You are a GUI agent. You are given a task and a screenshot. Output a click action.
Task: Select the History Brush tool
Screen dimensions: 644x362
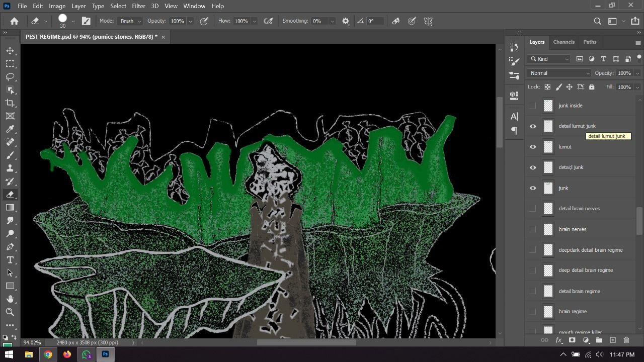tap(10, 182)
